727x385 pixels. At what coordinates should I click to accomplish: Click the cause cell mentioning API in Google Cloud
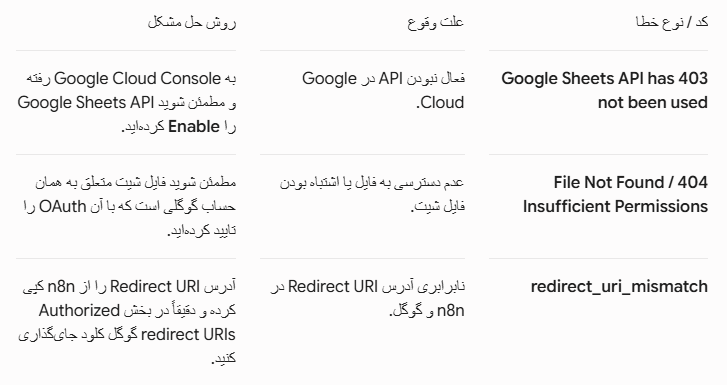383,90
